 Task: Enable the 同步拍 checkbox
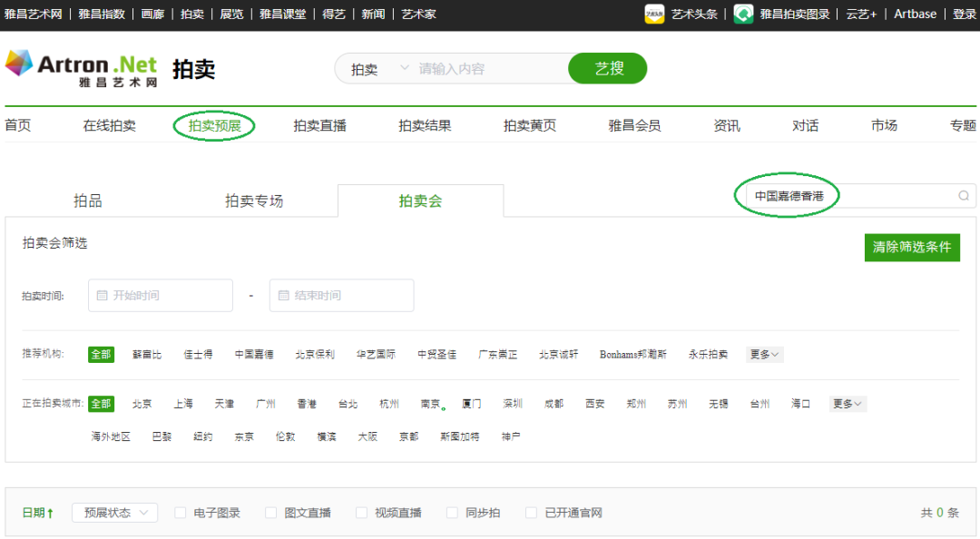(x=452, y=513)
